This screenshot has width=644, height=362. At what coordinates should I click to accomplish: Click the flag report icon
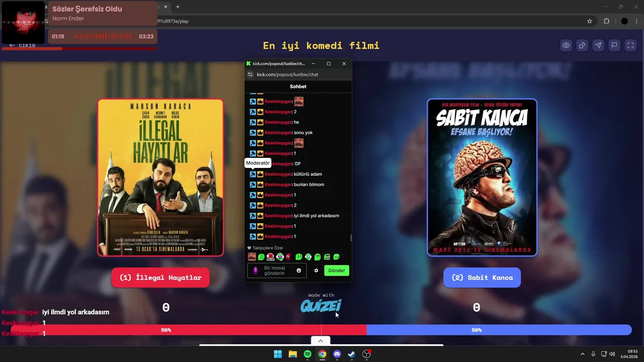click(614, 45)
